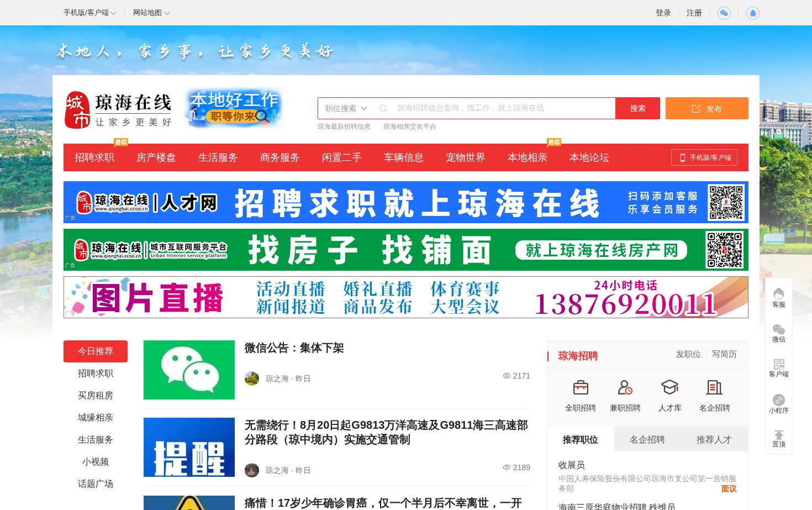The width and height of the screenshot is (812, 510).
Task: Open 琼海相亲交友平台 link under search
Action: coord(410,127)
